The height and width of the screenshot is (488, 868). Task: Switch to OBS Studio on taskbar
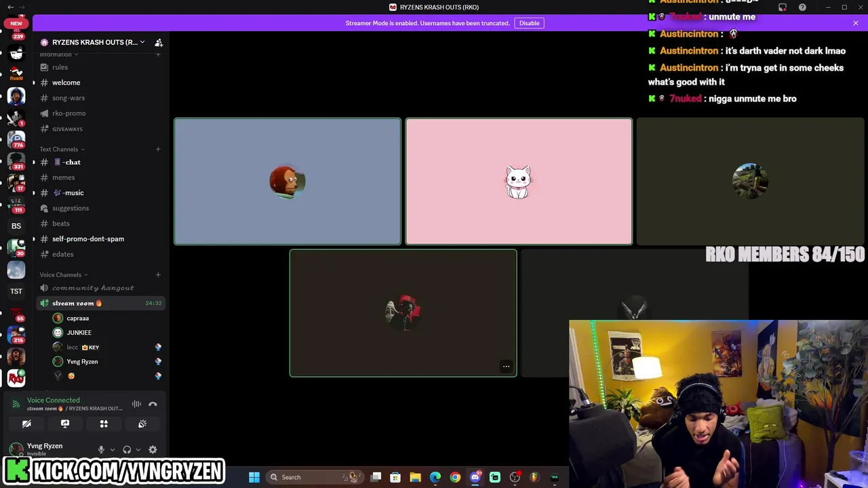pos(515,477)
